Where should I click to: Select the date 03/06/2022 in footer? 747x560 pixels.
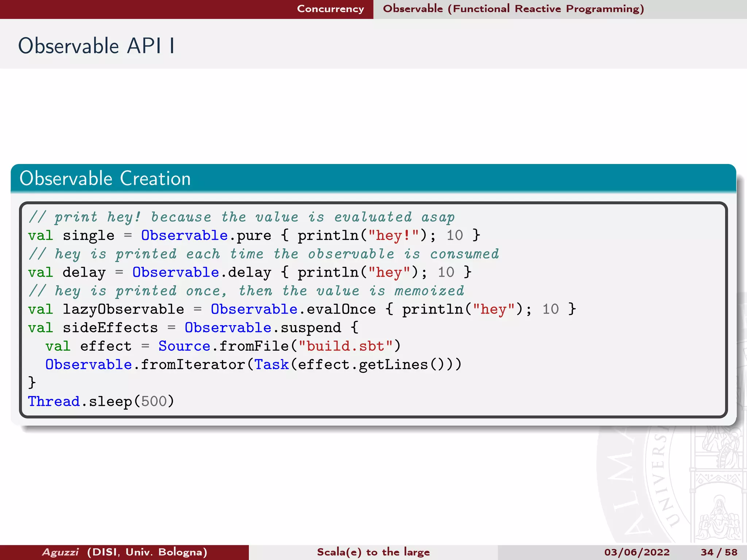click(637, 552)
